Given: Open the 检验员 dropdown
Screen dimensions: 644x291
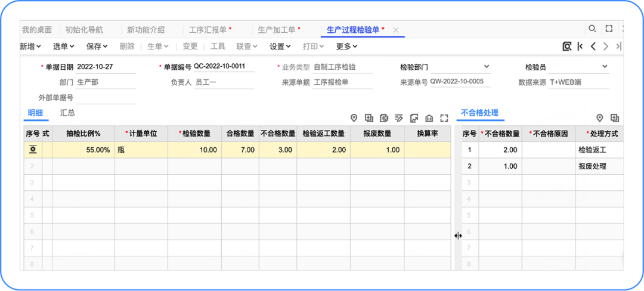Looking at the screenshot, I should tap(605, 67).
